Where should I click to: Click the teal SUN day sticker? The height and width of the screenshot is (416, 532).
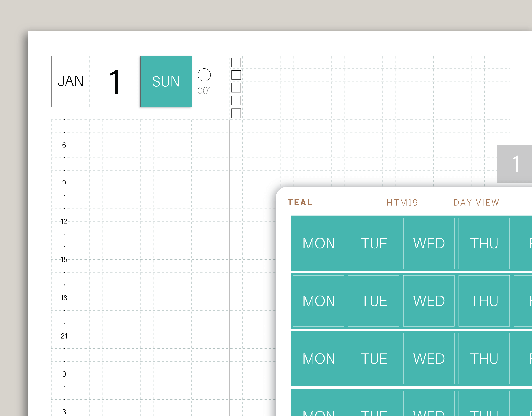tap(166, 81)
